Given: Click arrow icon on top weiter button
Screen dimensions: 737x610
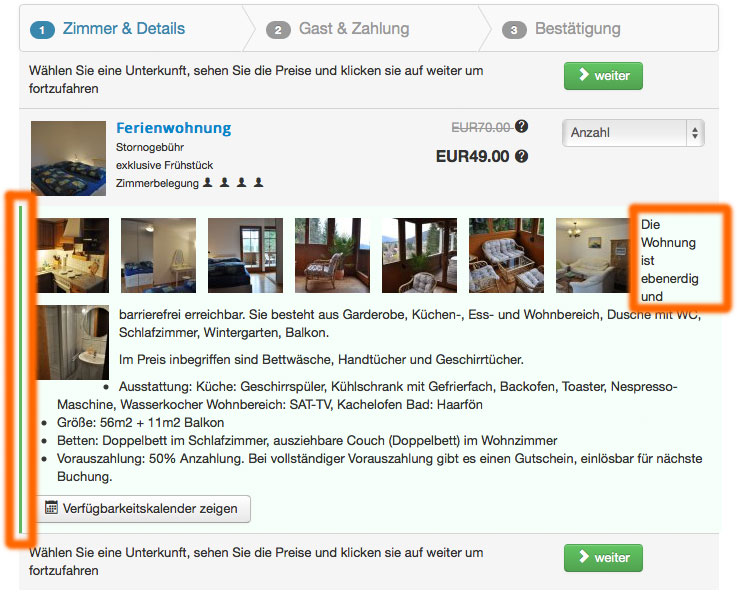Looking at the screenshot, I should (584, 74).
